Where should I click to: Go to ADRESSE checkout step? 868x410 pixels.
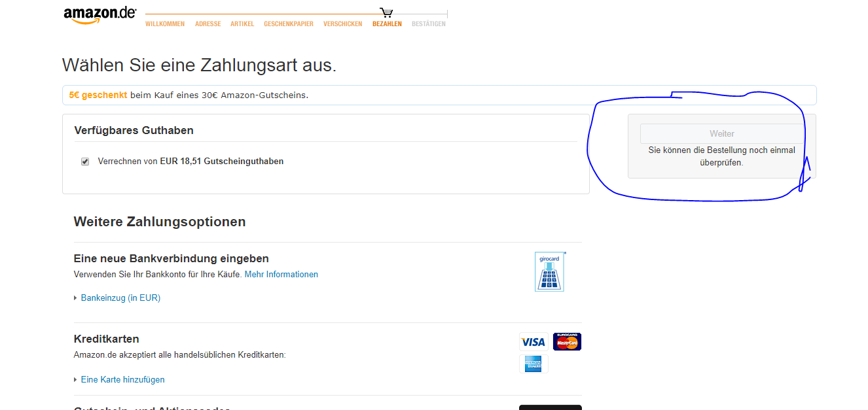tap(208, 24)
